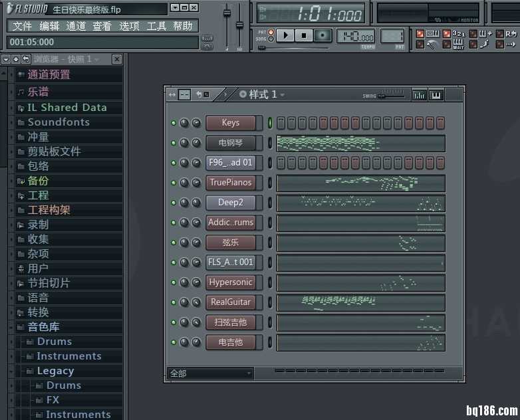This screenshot has width=520, height=420.
Task: Toggle blend recording icon
Action: [485, 33]
